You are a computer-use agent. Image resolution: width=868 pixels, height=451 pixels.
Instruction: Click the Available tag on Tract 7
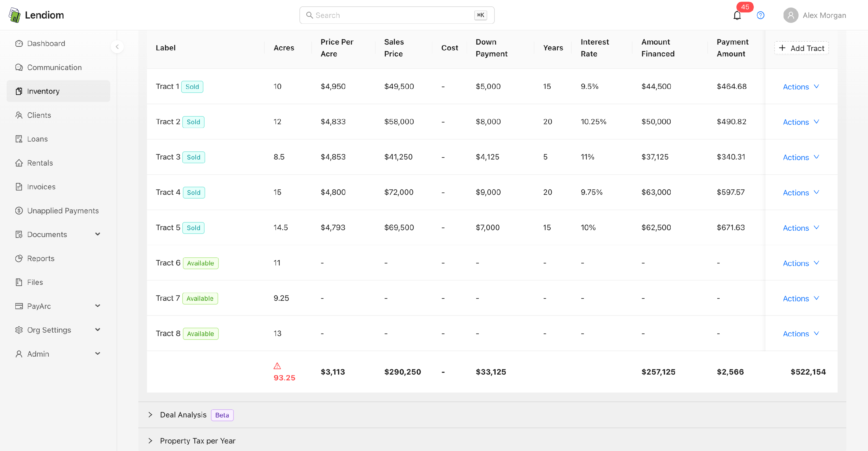pos(200,299)
